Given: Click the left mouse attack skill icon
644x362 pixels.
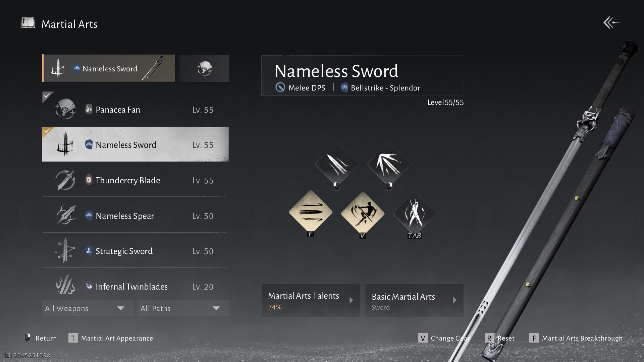Looking at the screenshot, I should (337, 164).
